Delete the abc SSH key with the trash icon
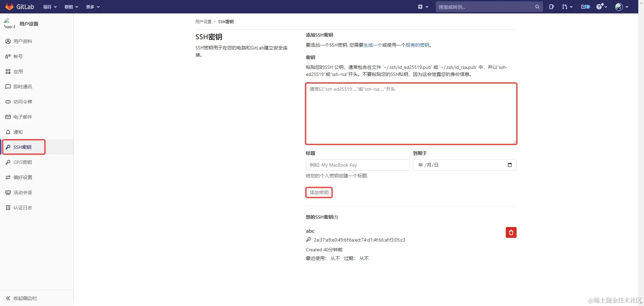Viewport: 644px width, 306px height. point(511,232)
